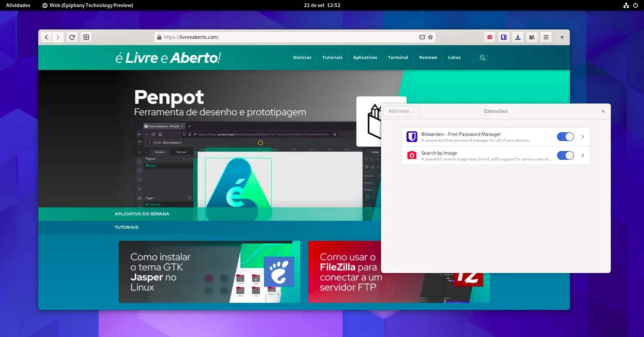The height and width of the screenshot is (337, 644).
Task: Open the Listas menu item
Action: pos(454,57)
